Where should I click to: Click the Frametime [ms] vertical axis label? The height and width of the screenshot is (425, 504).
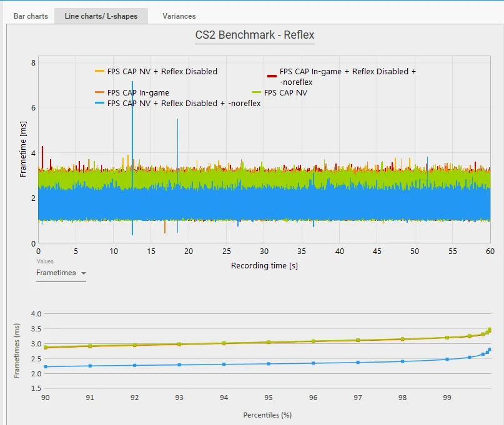(22, 149)
